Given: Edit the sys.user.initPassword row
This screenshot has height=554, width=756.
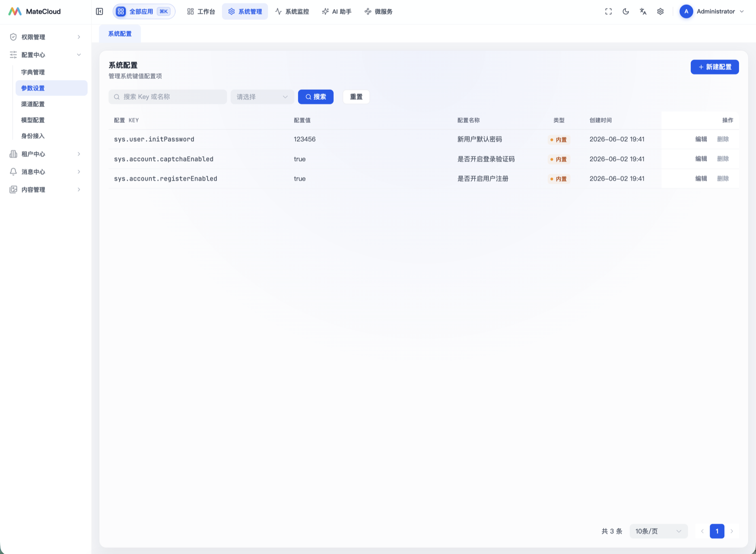Looking at the screenshot, I should (701, 139).
